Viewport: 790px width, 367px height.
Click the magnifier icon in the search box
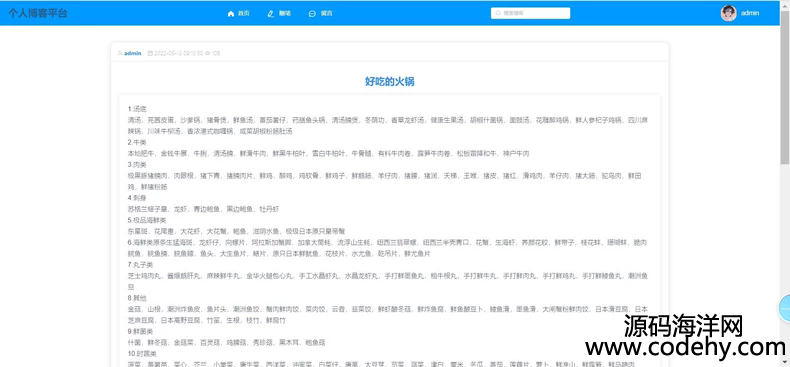pyautogui.click(x=498, y=14)
